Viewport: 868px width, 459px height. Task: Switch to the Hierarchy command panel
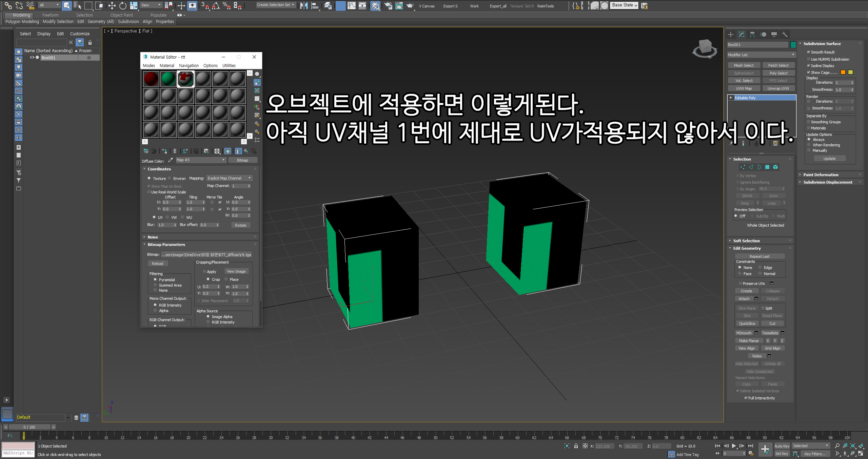coord(752,35)
